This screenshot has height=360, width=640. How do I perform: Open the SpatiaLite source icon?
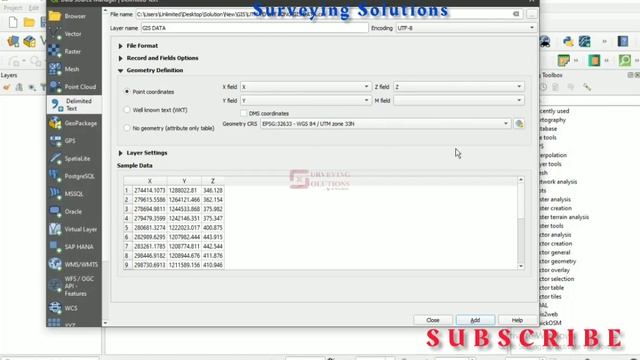(55, 158)
